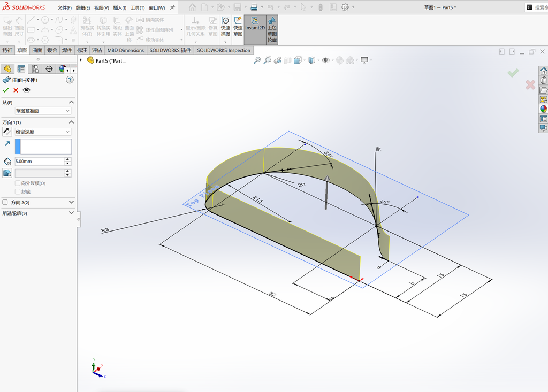This screenshot has height=392, width=548.
Task: Open Custom Properties in task pane
Action: 544,119
